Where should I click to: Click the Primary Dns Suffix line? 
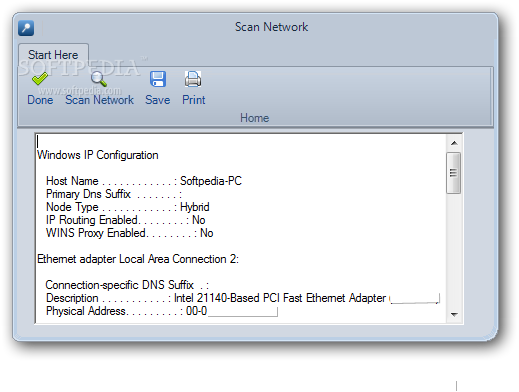point(114,194)
